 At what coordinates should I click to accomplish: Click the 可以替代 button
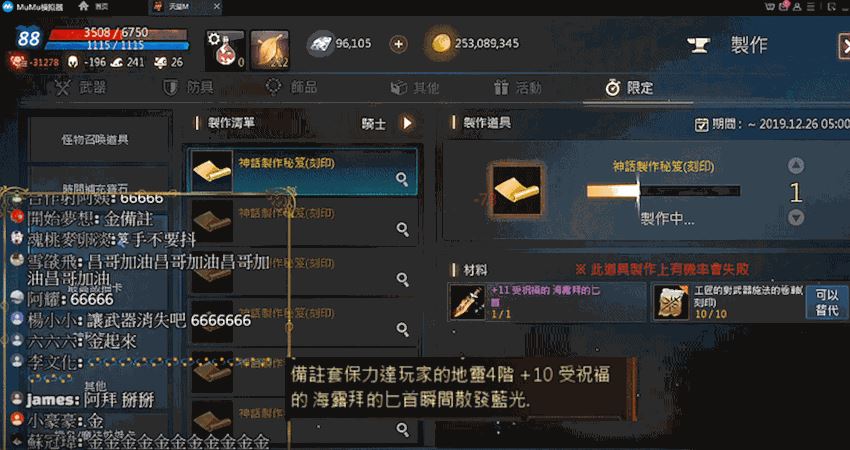pyautogui.click(x=827, y=302)
